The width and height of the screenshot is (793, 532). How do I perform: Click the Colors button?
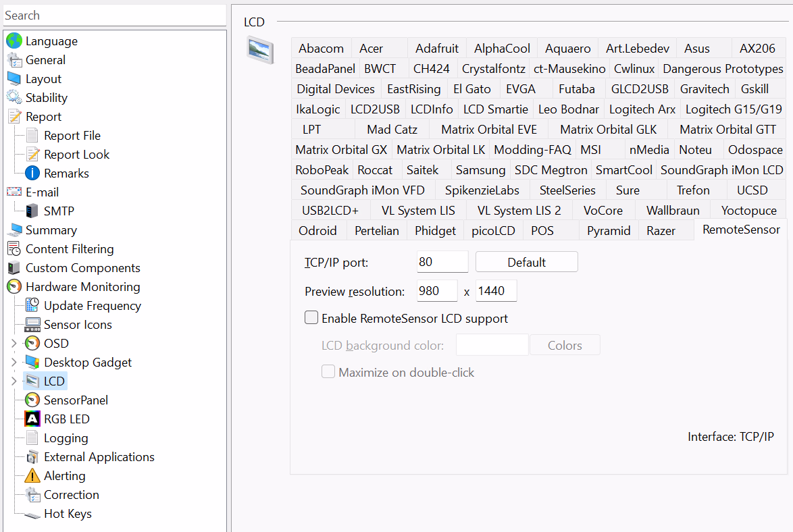coord(565,345)
